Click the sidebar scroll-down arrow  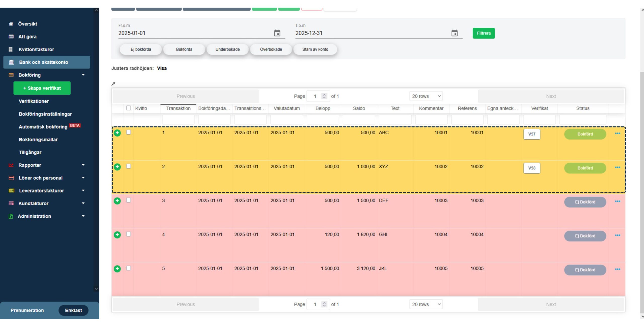tap(96, 289)
